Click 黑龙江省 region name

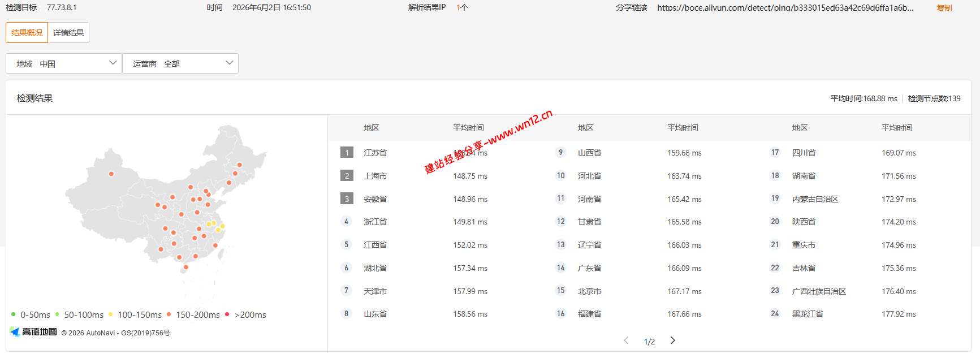pyautogui.click(x=808, y=314)
